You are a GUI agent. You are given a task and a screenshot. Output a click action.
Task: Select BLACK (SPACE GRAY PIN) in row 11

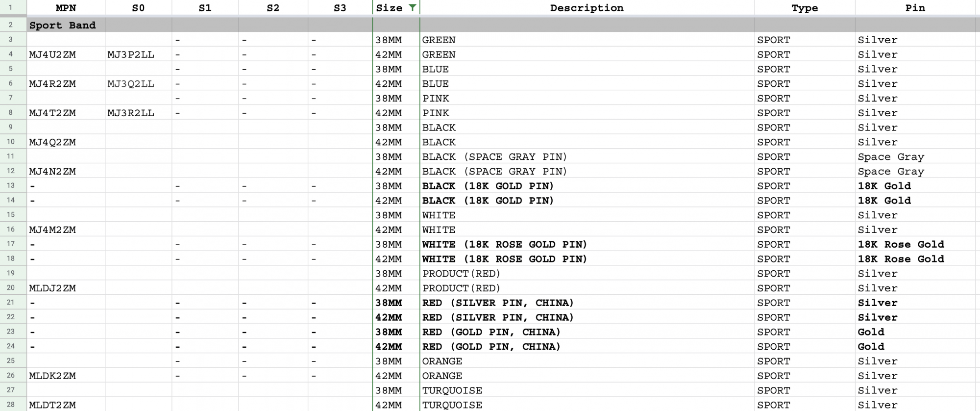click(x=587, y=156)
